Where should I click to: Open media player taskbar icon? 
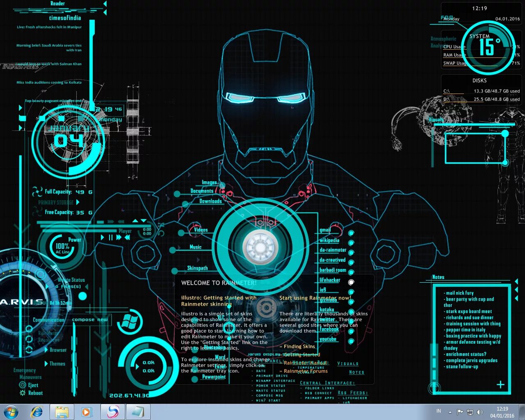(86, 412)
